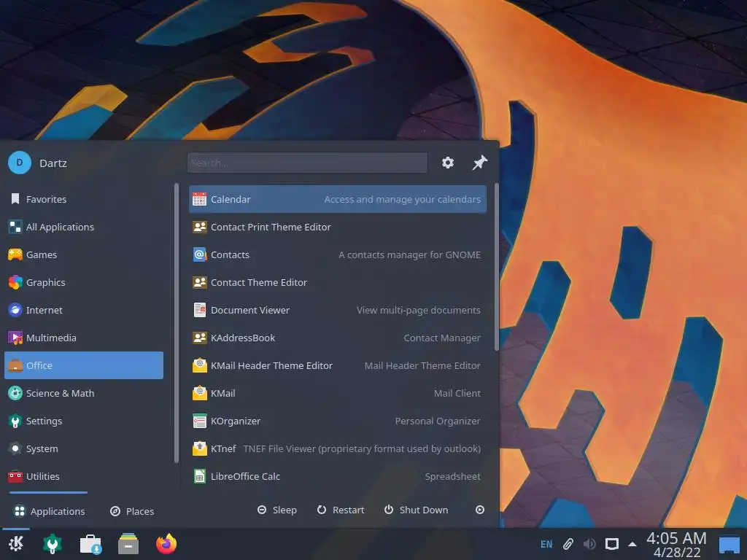747x560 pixels.
Task: Click the display configuration tray icon
Action: tap(612, 544)
